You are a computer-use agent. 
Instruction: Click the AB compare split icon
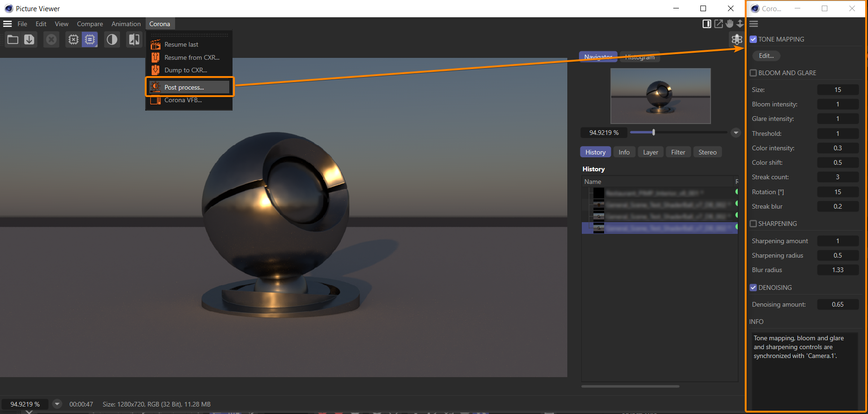tap(134, 40)
